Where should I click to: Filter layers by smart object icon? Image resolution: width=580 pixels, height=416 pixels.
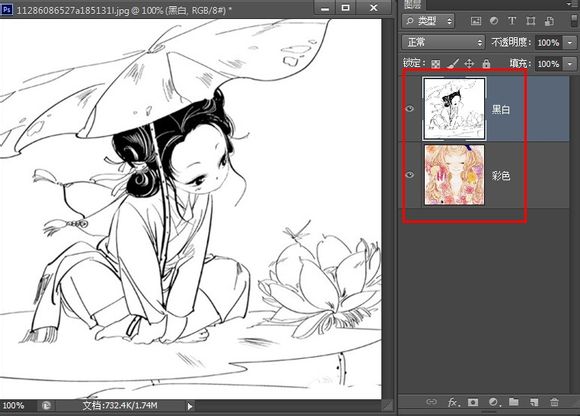point(549,21)
